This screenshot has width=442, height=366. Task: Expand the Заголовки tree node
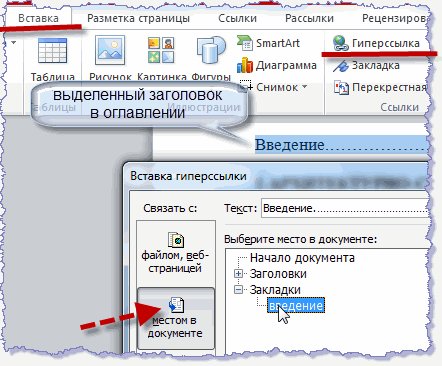point(238,274)
